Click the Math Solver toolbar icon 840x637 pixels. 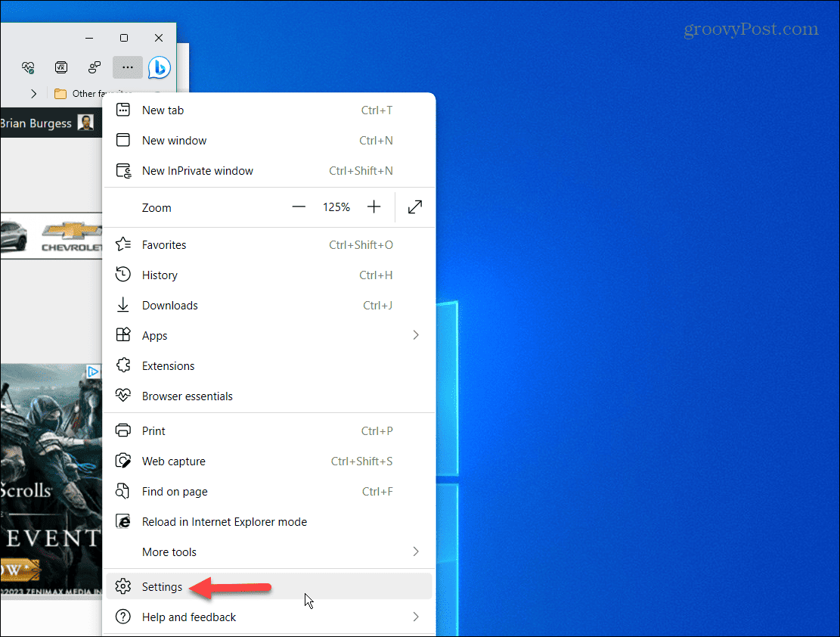(61, 67)
